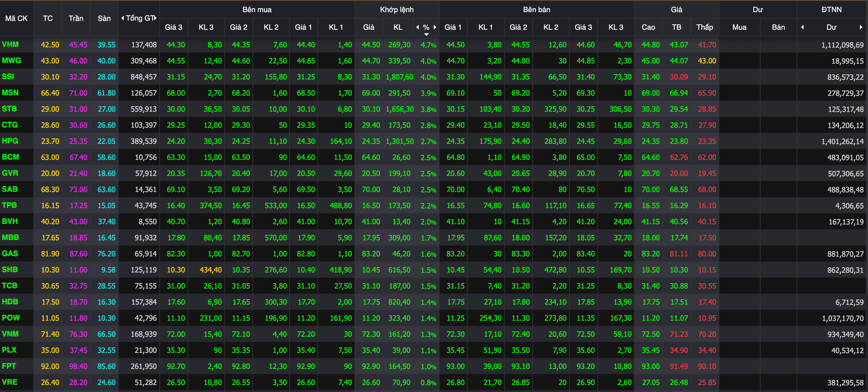Open TPB stock symbol
The image size is (868, 392).
tap(9, 205)
